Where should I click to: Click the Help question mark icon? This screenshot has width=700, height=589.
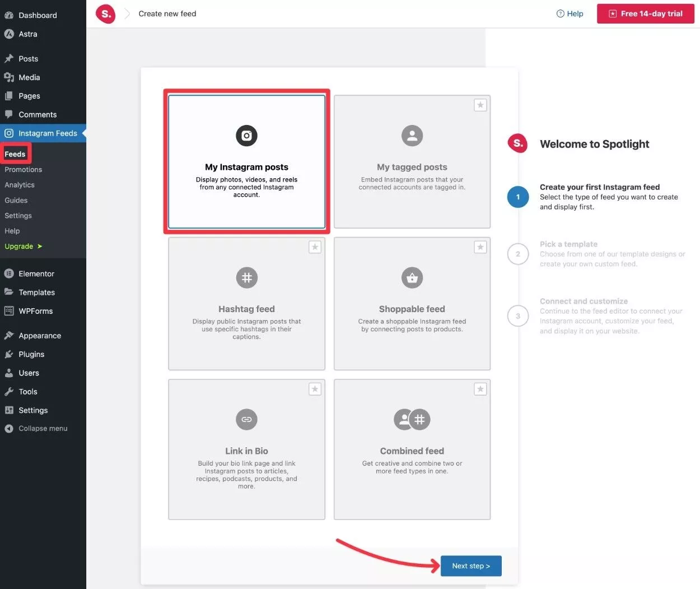click(560, 13)
